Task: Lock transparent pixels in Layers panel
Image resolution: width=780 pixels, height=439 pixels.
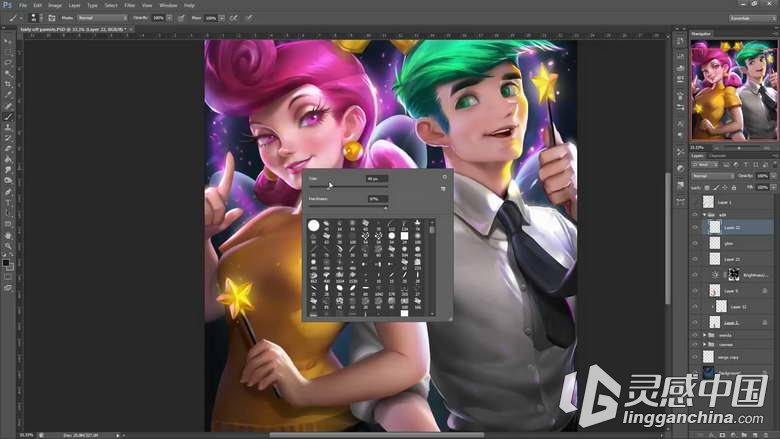Action: tap(707, 187)
